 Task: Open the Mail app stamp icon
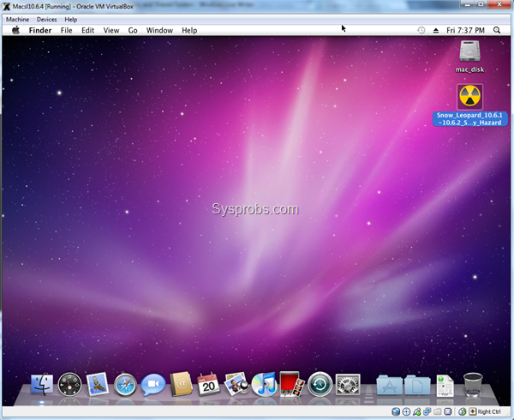tap(98, 384)
